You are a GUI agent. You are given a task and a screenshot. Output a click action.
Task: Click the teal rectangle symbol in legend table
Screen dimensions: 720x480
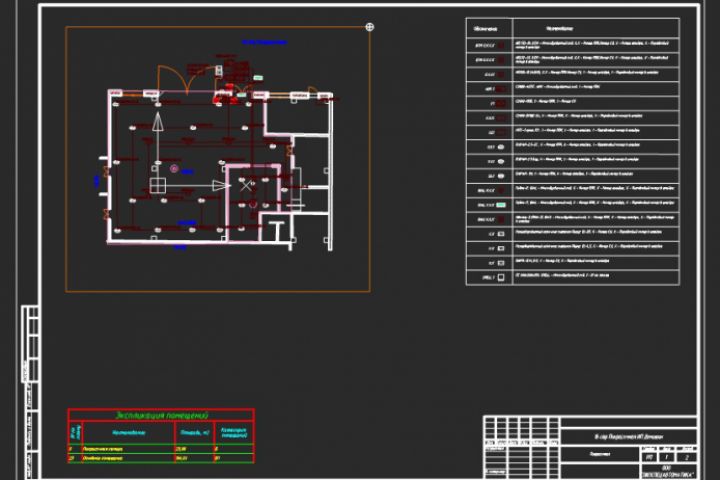pyautogui.click(x=501, y=205)
